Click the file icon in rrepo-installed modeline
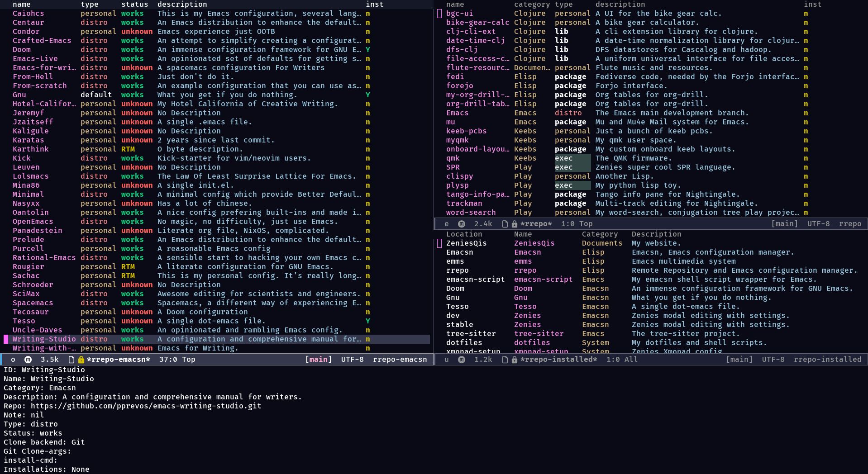The height and width of the screenshot is (474, 868). [x=505, y=360]
